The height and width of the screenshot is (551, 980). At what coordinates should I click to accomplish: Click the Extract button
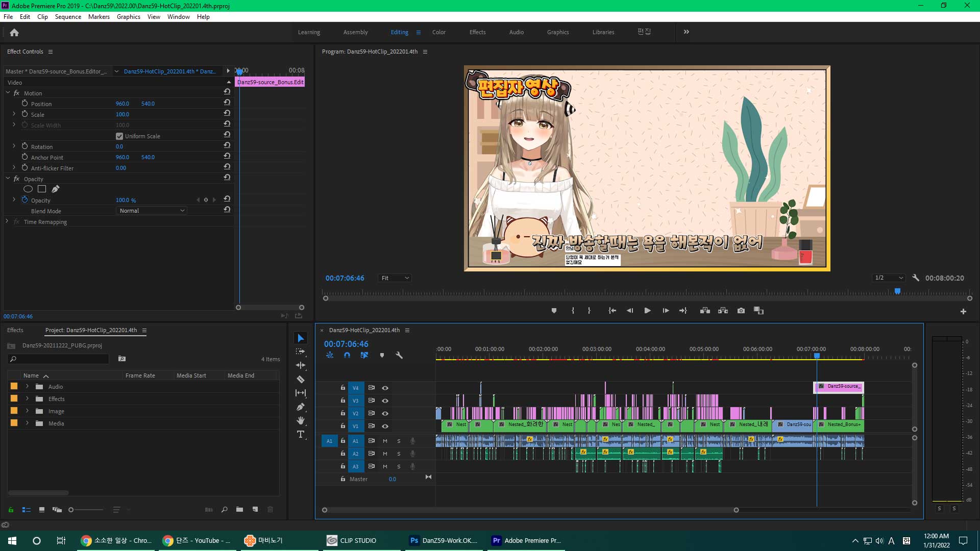pyautogui.click(x=723, y=311)
